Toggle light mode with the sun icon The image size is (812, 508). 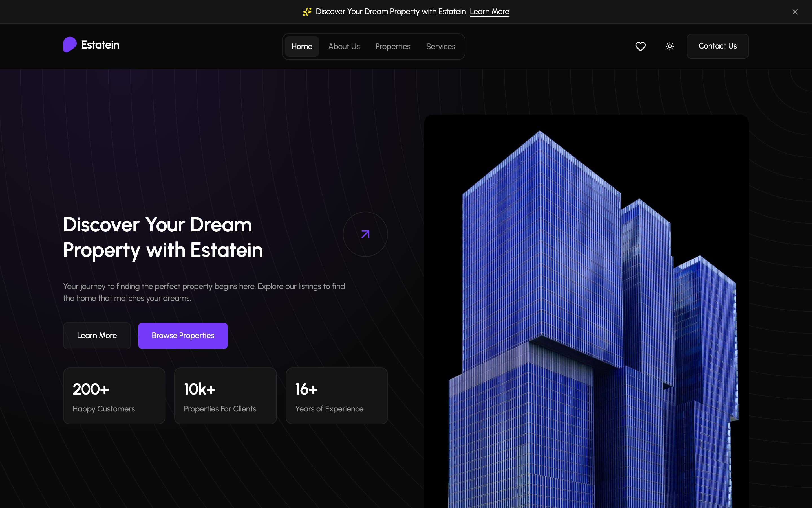670,46
